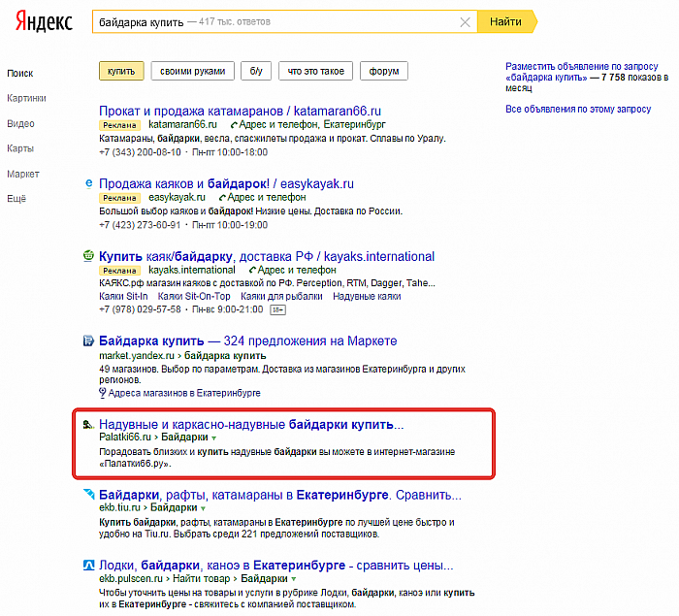Click Найти товар breadcrumb
The height and width of the screenshot is (616, 679).
point(202,578)
